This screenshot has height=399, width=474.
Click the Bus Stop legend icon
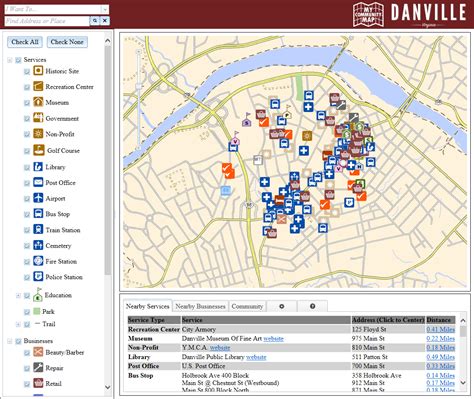pos(38,214)
